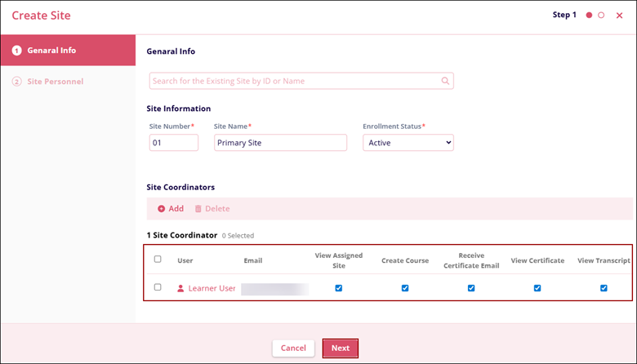Select the Learner User row checkbox
Image resolution: width=637 pixels, height=364 pixels.
(x=158, y=287)
